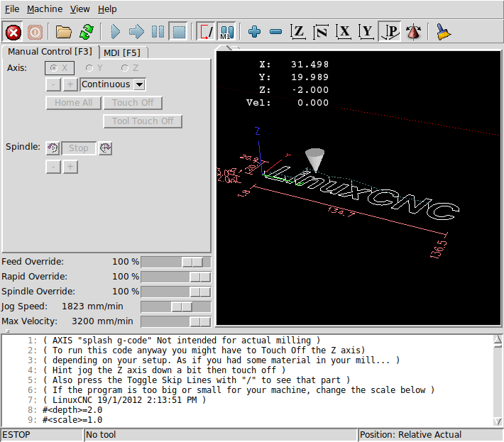This screenshot has height=442, width=504.
Task: Select G-code line 7 LinuxCNC date
Action: [x=124, y=400]
